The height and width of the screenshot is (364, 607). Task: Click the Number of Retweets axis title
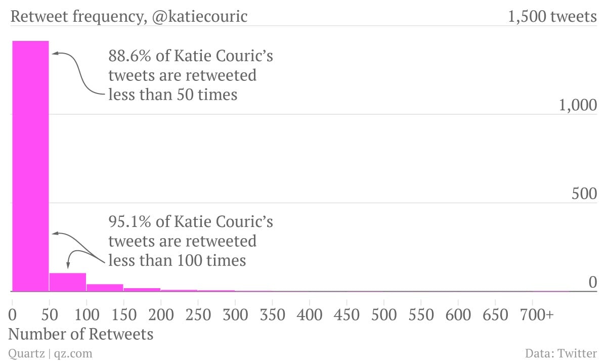81,334
